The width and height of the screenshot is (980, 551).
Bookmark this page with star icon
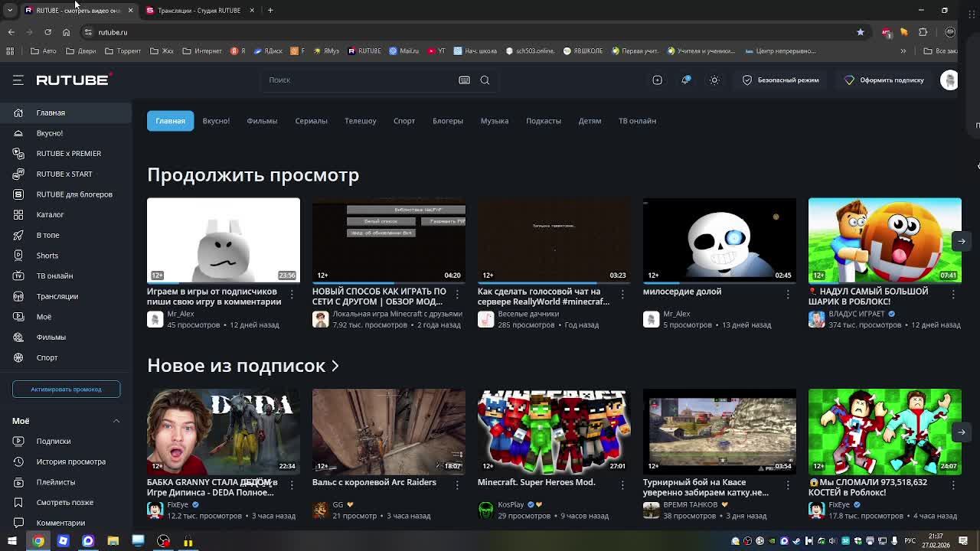tap(861, 32)
